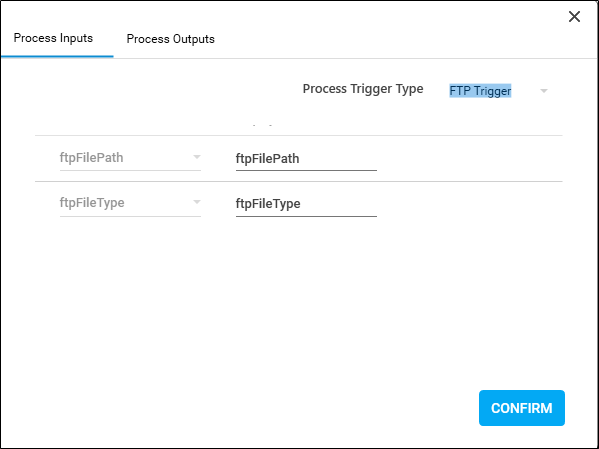This screenshot has width=599, height=449.
Task: Close the dialog with the X icon
Action: 574,16
